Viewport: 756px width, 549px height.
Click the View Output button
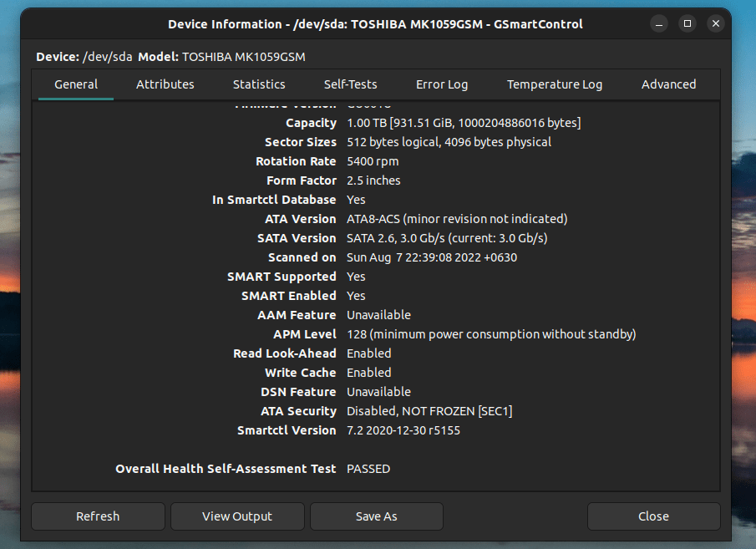(x=237, y=516)
